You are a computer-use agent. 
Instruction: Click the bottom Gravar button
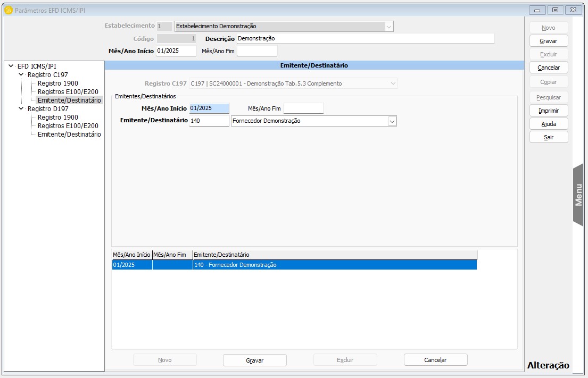[254, 360]
